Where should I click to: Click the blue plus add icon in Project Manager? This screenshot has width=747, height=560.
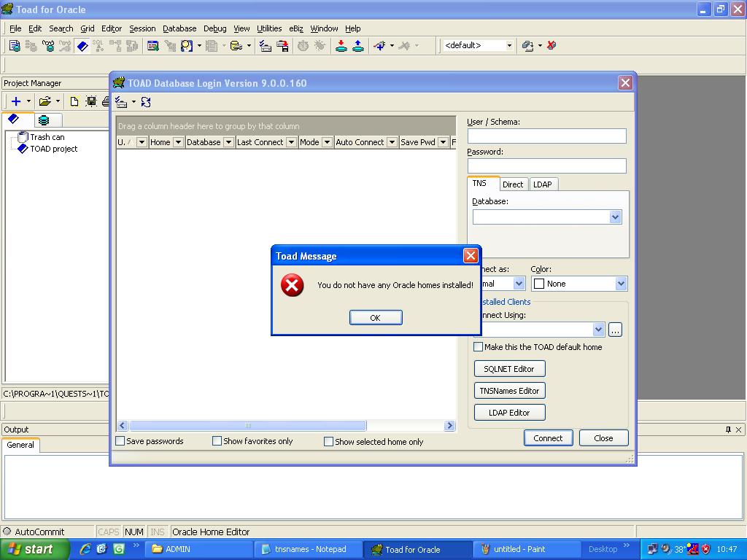pyautogui.click(x=16, y=101)
